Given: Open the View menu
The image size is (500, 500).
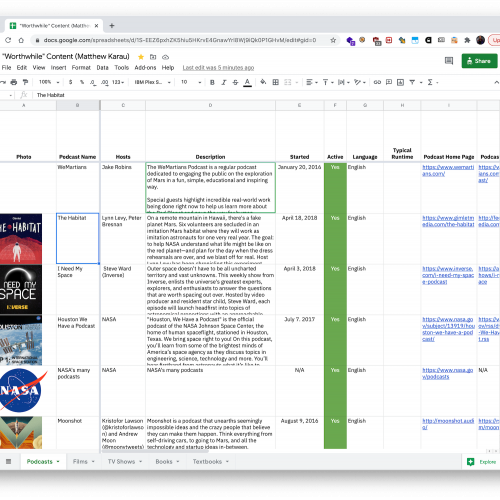Looking at the screenshot, I should tap(39, 68).
